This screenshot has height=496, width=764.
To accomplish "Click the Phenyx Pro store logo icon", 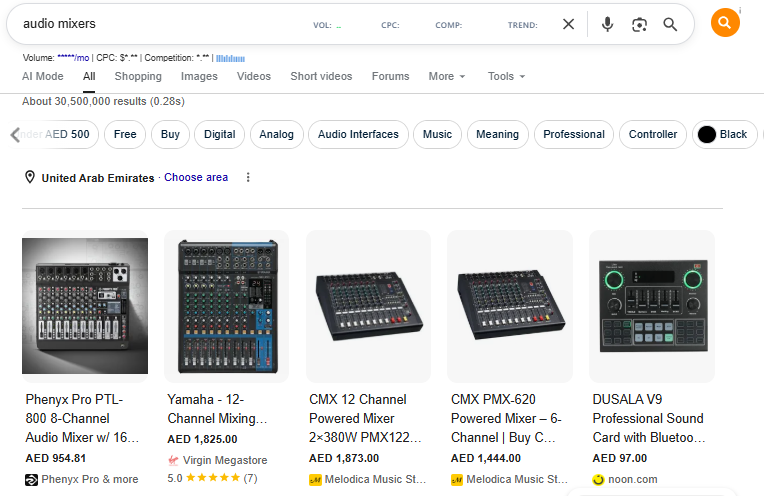I will (31, 480).
